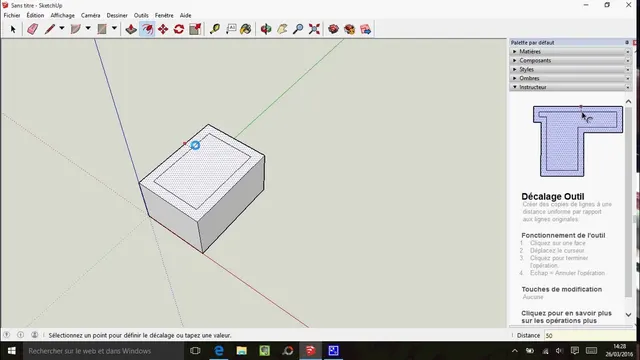Open the Caméra menu

pos(90,15)
